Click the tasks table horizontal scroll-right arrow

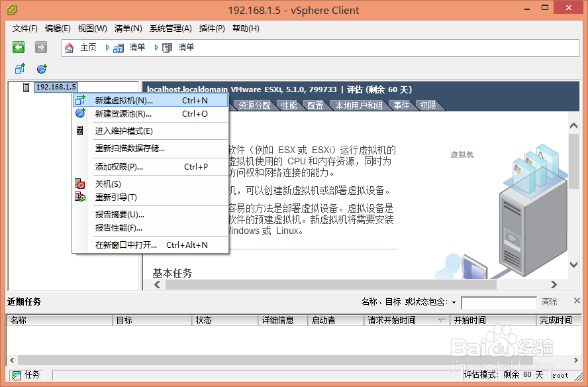[576, 360]
